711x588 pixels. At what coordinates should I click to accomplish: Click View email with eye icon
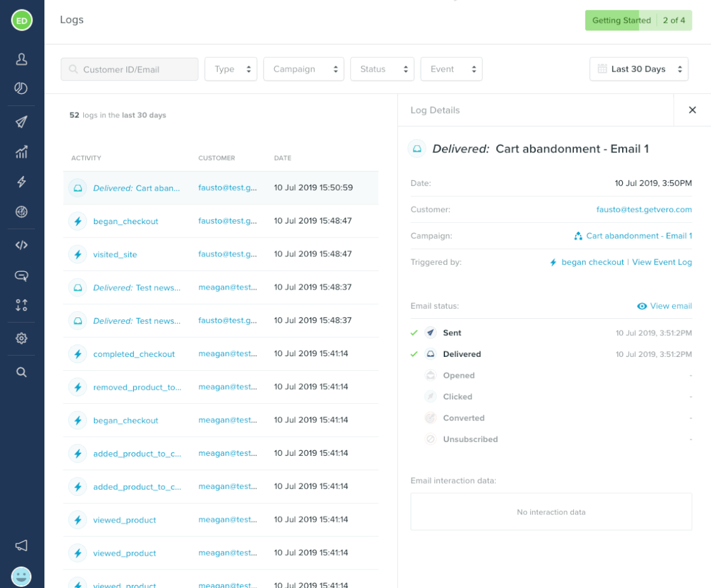click(x=664, y=306)
